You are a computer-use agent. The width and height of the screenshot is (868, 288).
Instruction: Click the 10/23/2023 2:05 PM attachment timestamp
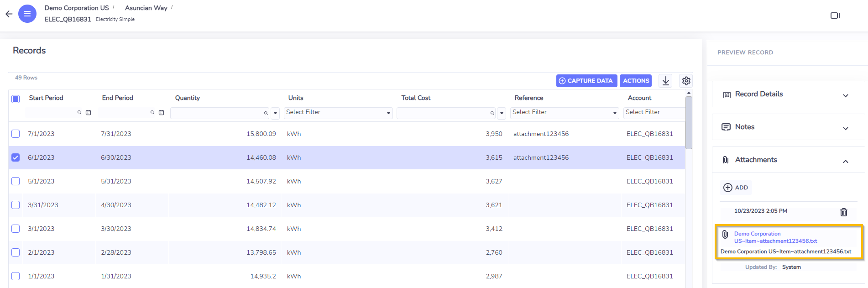point(760,211)
